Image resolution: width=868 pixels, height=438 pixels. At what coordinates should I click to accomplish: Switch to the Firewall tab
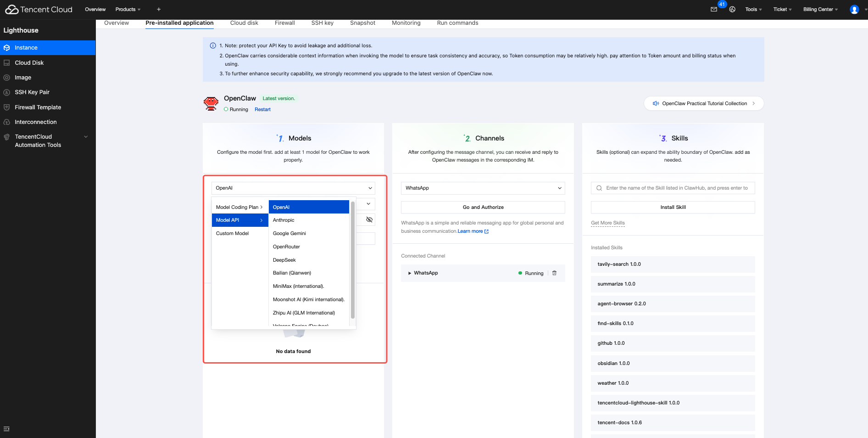pos(284,23)
